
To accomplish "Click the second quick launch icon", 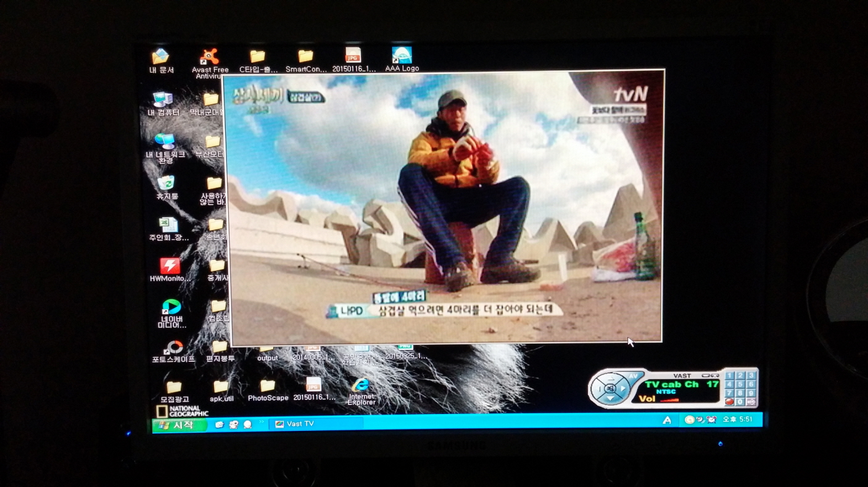I will pyautogui.click(x=233, y=425).
